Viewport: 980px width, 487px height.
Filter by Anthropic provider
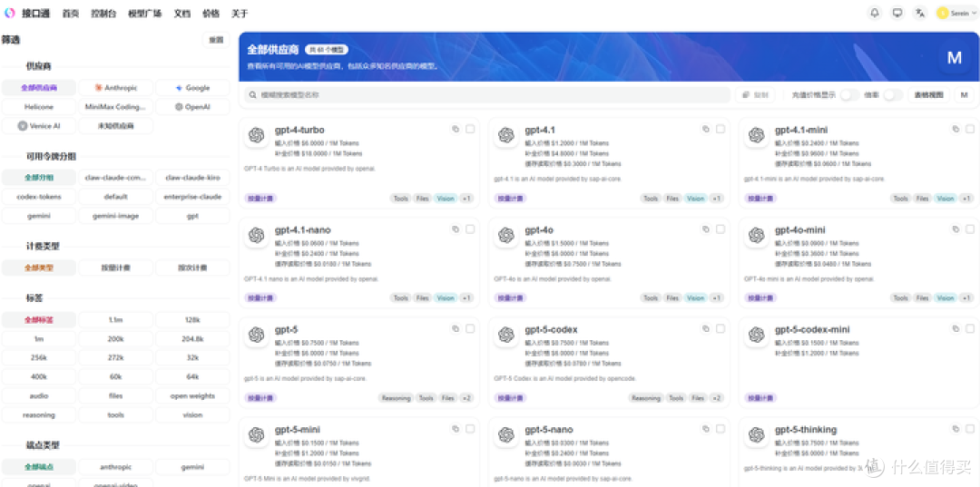tap(115, 88)
